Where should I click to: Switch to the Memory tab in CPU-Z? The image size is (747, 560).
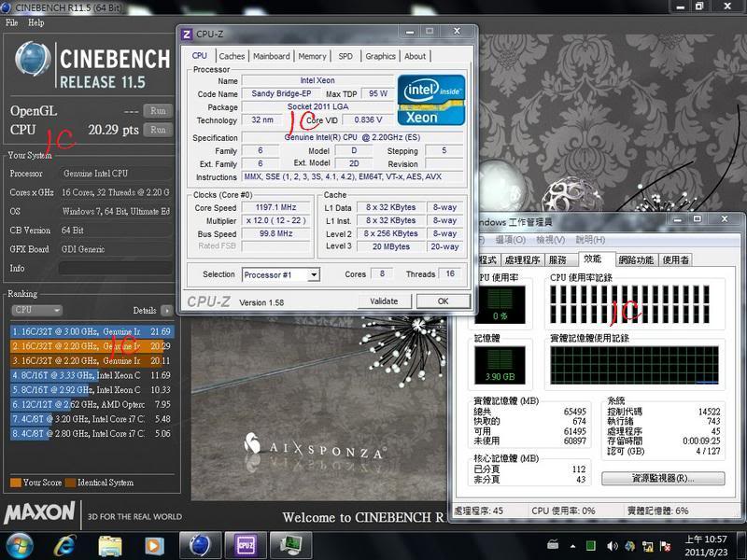(312, 56)
